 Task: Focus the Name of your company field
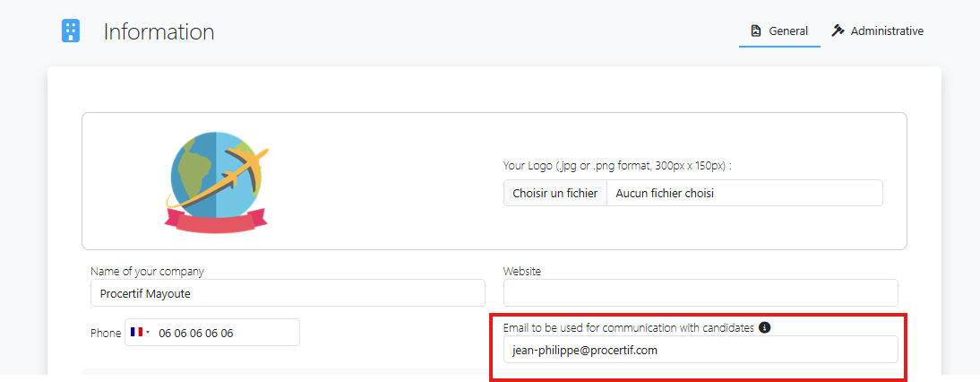[288, 293]
